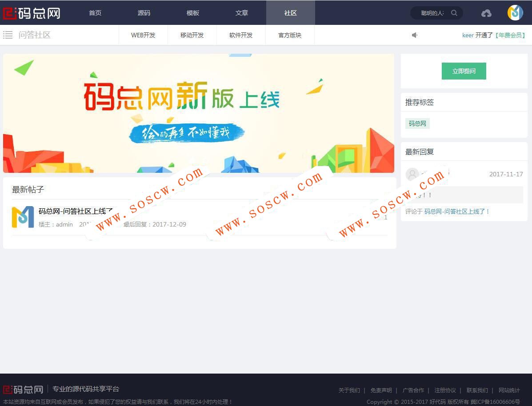Switch to the 软件开发 category

241,35
